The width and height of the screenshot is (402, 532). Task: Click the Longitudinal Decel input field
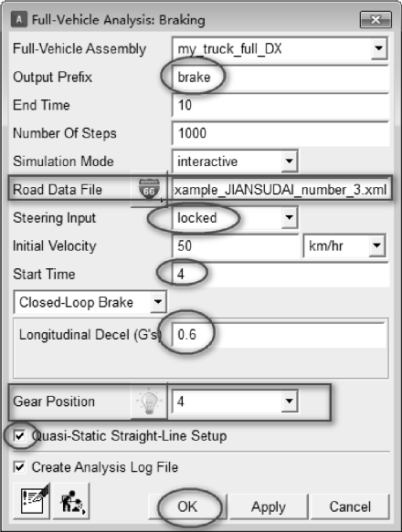(279, 335)
